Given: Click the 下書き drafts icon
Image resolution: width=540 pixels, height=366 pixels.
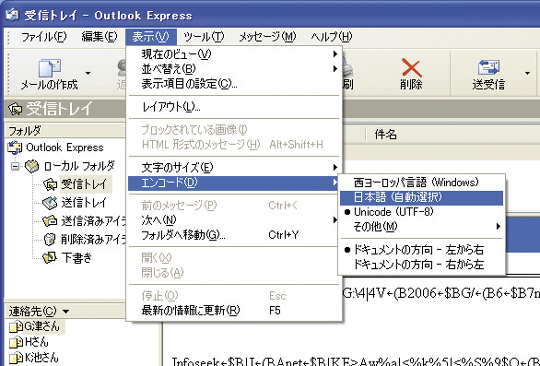Looking at the screenshot, I should [x=49, y=258].
